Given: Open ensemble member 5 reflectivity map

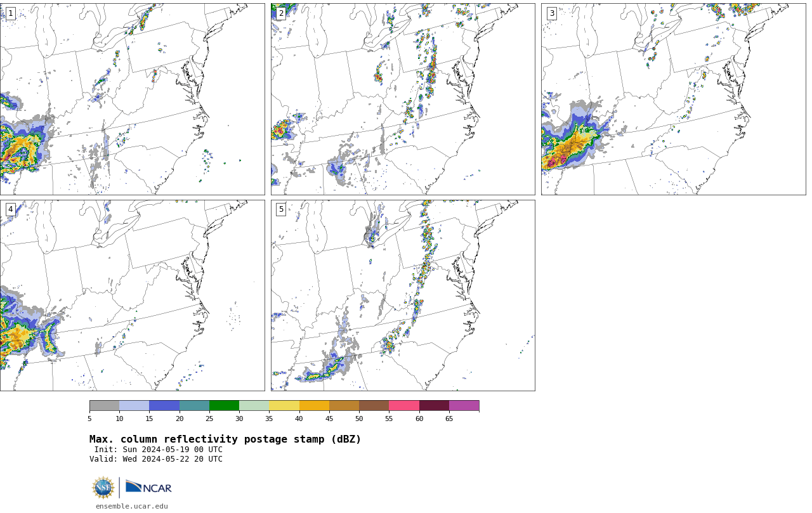Looking at the screenshot, I should 403,295.
